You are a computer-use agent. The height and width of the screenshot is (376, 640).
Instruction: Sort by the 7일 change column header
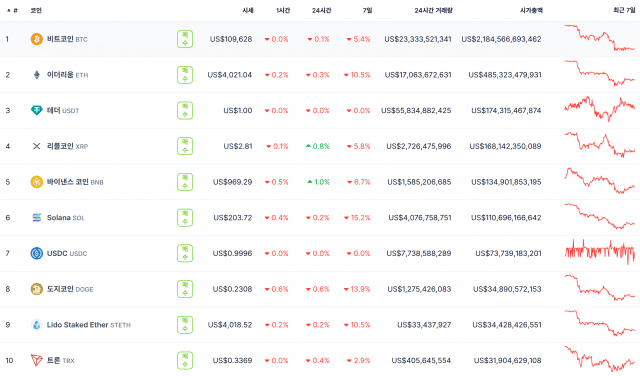pos(367,11)
